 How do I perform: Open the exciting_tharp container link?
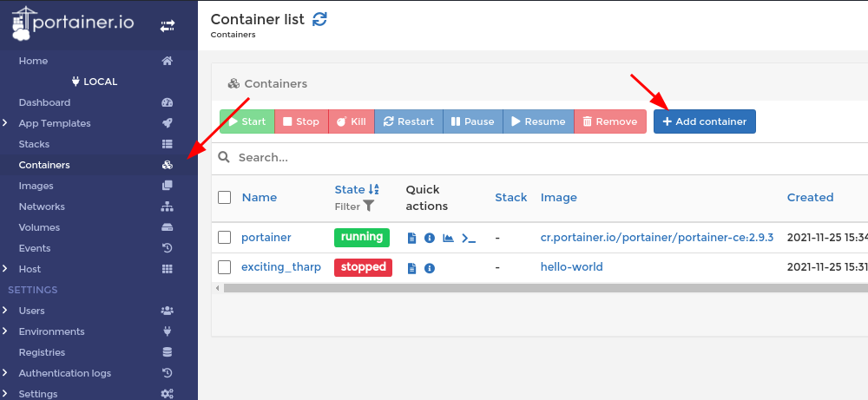pos(281,267)
